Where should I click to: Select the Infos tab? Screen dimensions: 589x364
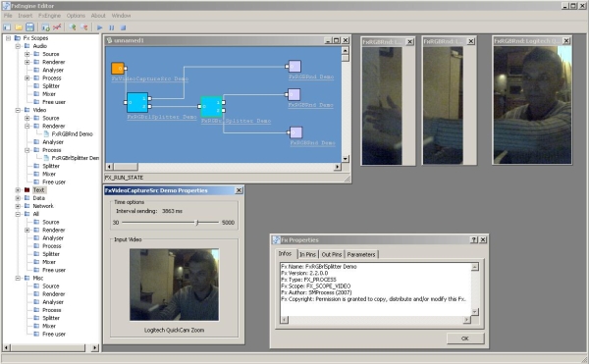[x=285, y=254]
